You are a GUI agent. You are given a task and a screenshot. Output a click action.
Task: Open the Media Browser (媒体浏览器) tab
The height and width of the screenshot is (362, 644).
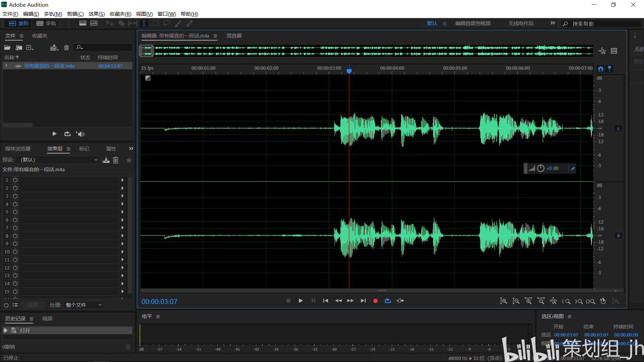coord(18,148)
